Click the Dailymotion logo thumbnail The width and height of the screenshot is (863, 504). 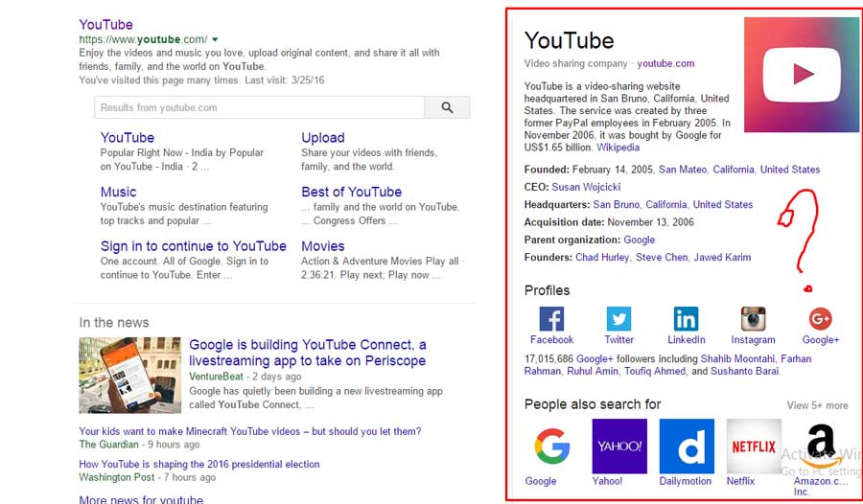pyautogui.click(x=687, y=447)
